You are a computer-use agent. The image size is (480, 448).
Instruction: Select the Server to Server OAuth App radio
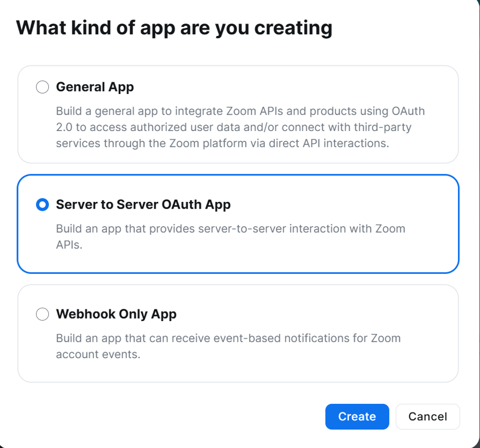click(x=42, y=204)
